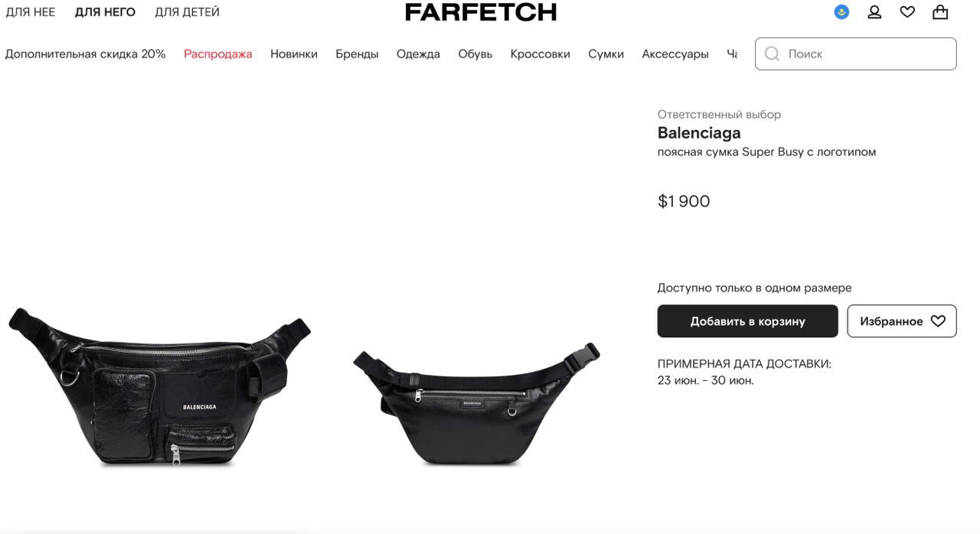Click into the Поиск search field
Image resolution: width=980 pixels, height=534 pixels.
pos(856,54)
